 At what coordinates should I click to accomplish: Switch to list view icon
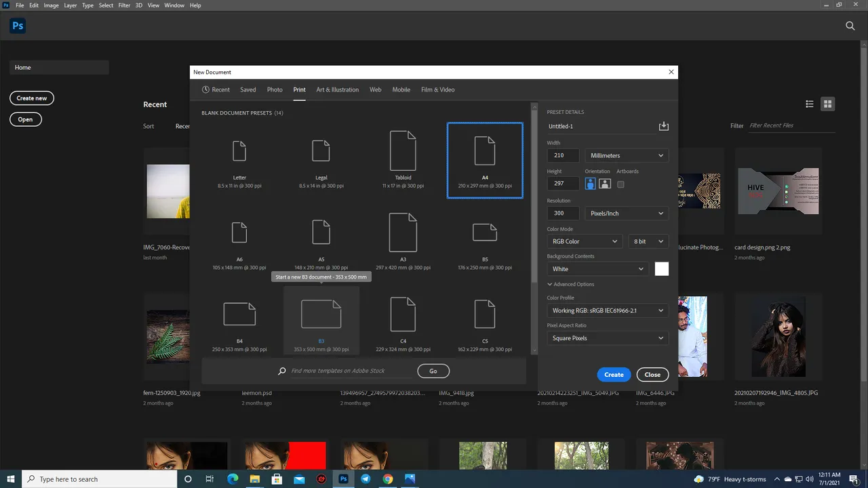[x=810, y=104]
